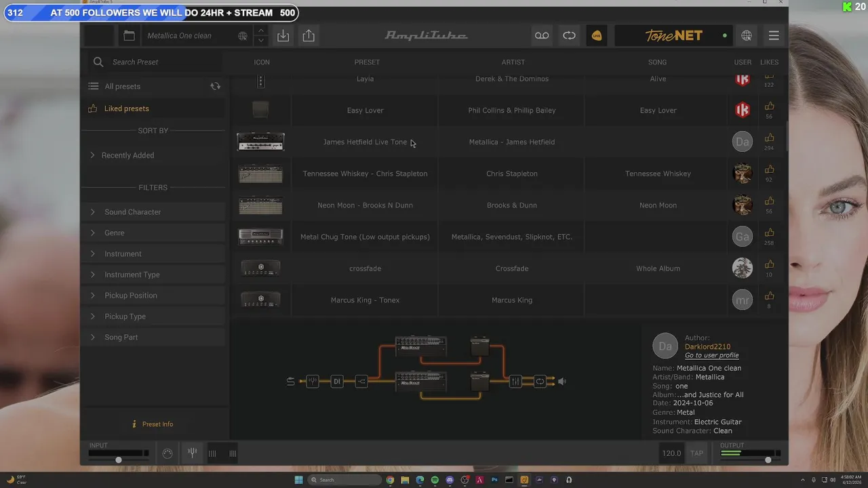Sort by the PRESET column header
This screenshot has height=488, width=868.
tap(367, 62)
